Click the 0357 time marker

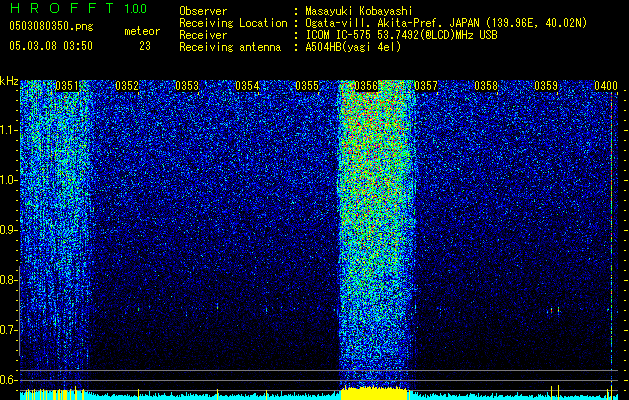point(426,86)
